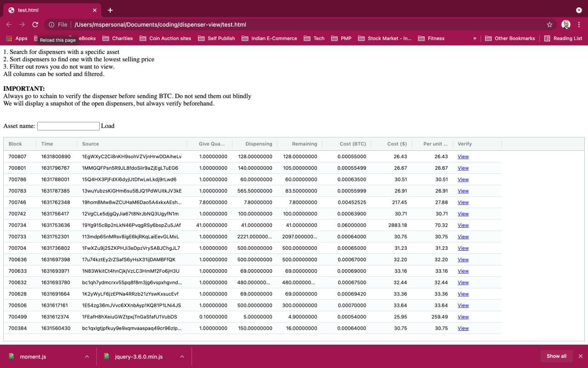Open View link for block 700704
The image size is (588, 368).
point(463,248)
